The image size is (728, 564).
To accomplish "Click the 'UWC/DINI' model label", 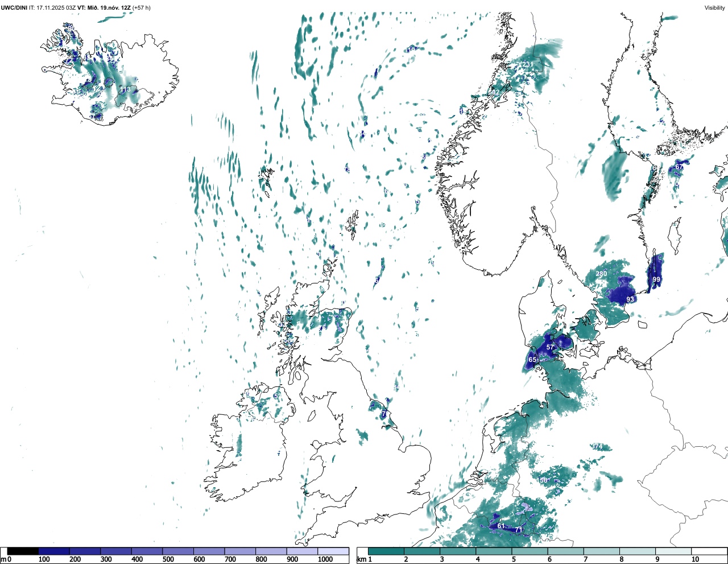I will coord(14,7).
